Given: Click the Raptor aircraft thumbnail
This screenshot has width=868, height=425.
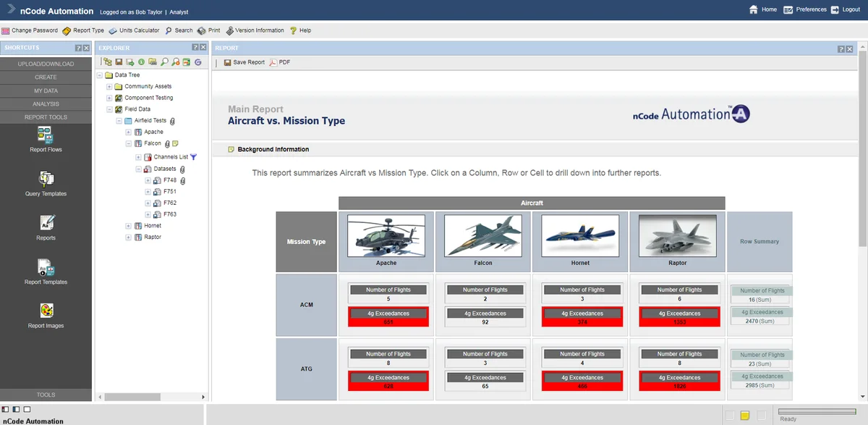Looking at the screenshot, I should pyautogui.click(x=678, y=236).
